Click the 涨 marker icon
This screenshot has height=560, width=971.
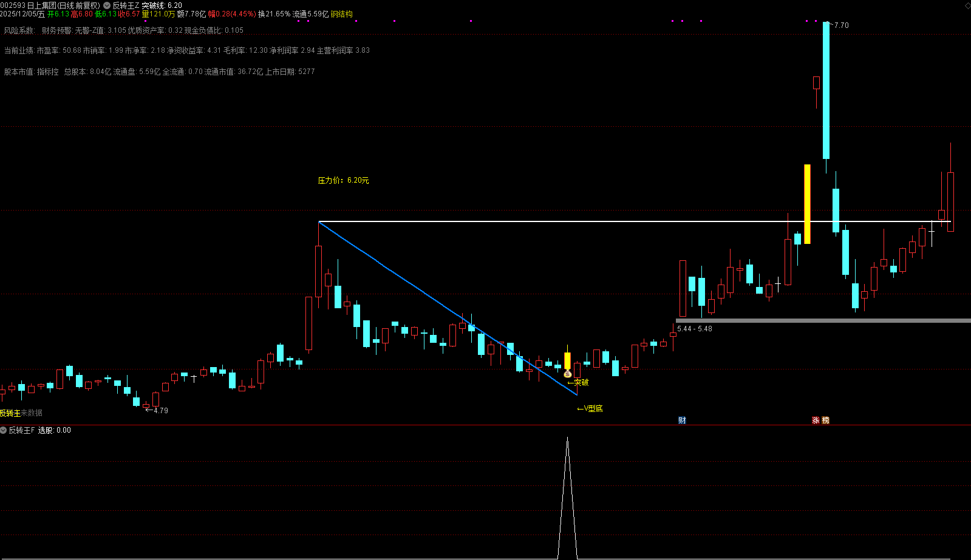pos(816,420)
